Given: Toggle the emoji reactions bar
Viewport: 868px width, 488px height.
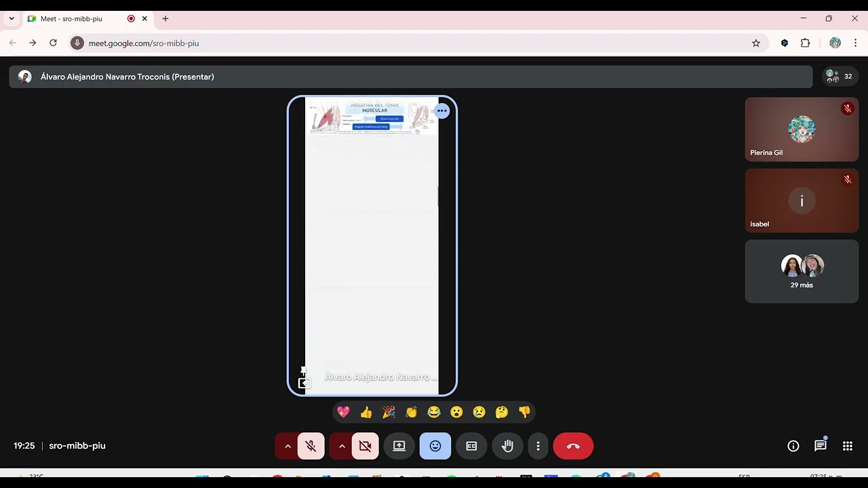Looking at the screenshot, I should tap(435, 446).
